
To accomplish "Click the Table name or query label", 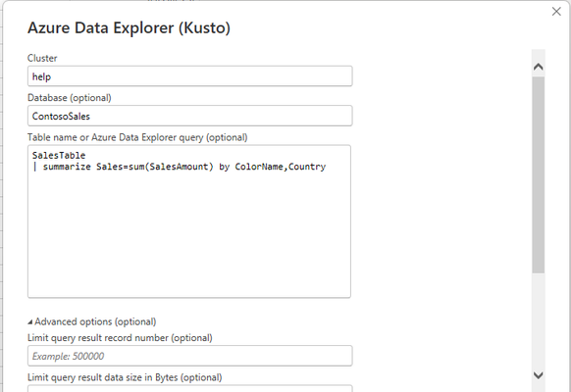I will pyautogui.click(x=137, y=137).
